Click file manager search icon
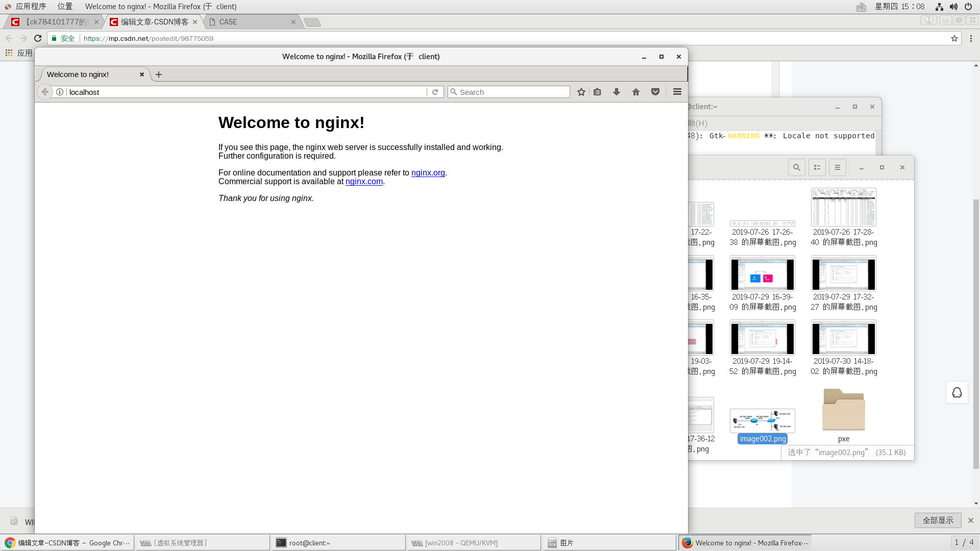The image size is (980, 551). click(x=796, y=167)
